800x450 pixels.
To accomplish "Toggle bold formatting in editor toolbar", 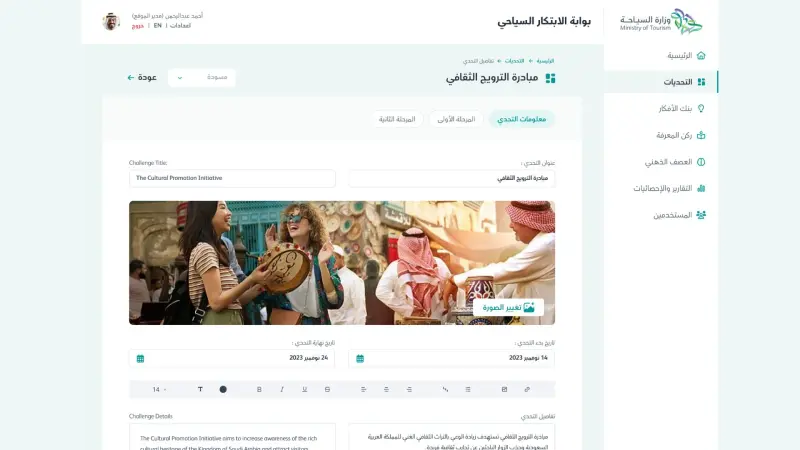I will click(x=259, y=389).
